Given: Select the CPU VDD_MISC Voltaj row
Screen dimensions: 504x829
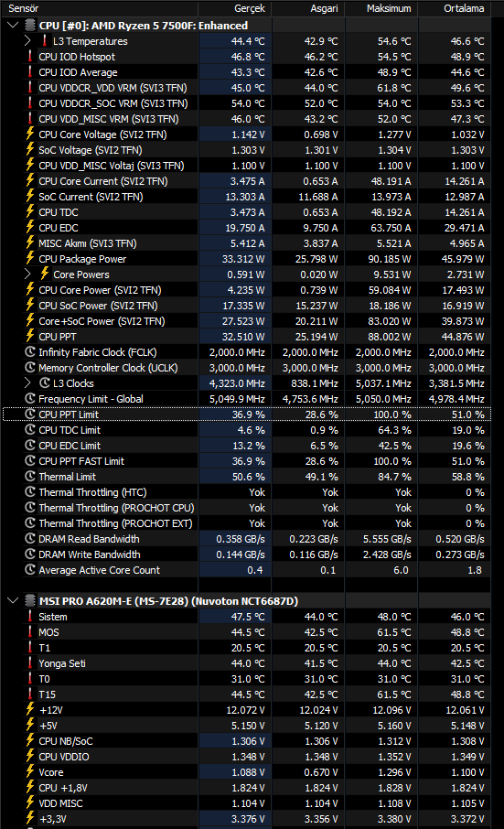Looking at the screenshot, I should pos(246,166).
